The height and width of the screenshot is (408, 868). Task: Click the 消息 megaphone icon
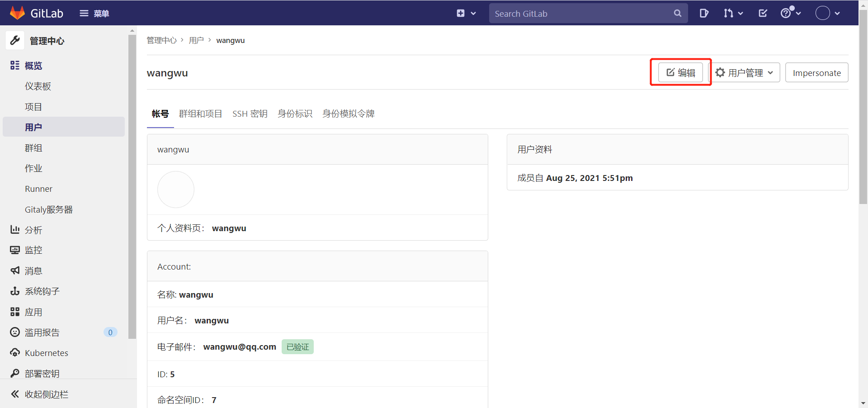pyautogui.click(x=15, y=270)
